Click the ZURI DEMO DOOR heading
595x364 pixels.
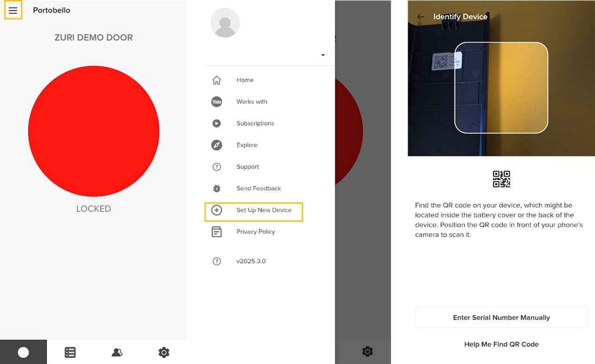pyautogui.click(x=93, y=38)
